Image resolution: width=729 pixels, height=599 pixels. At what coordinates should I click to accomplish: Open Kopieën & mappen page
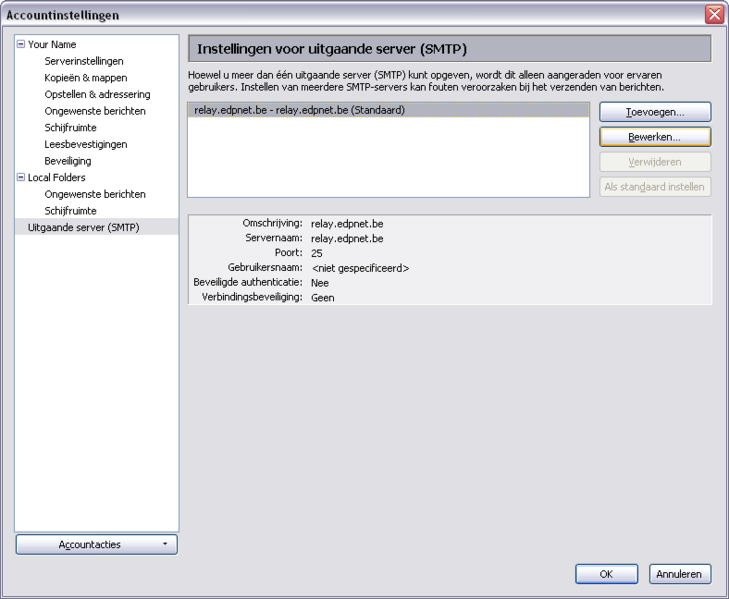(x=86, y=78)
